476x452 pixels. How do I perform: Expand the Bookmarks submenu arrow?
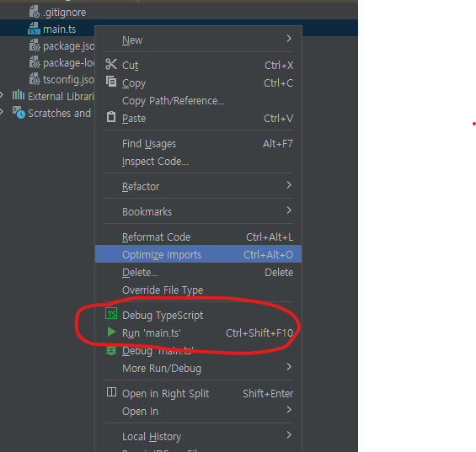(x=289, y=210)
